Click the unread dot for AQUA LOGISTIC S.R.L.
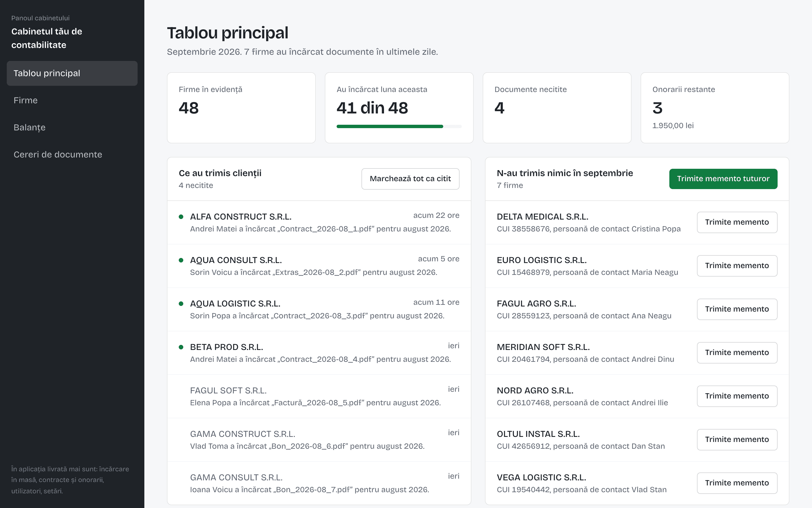The width and height of the screenshot is (812, 508). point(181,304)
